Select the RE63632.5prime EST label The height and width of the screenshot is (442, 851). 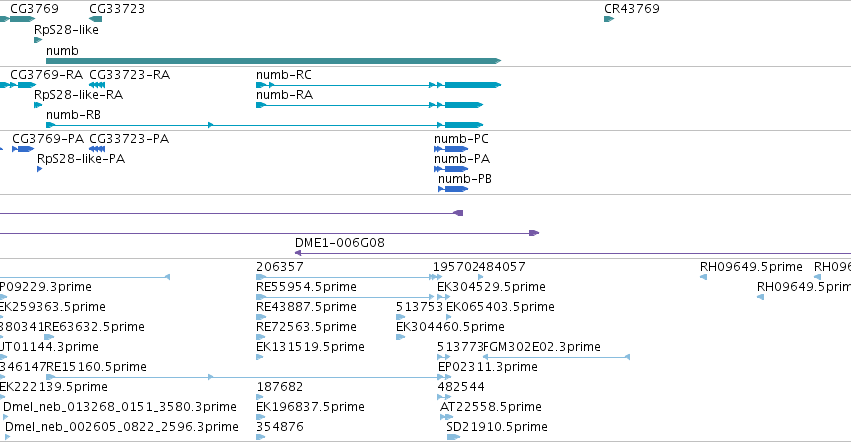tap(94, 327)
